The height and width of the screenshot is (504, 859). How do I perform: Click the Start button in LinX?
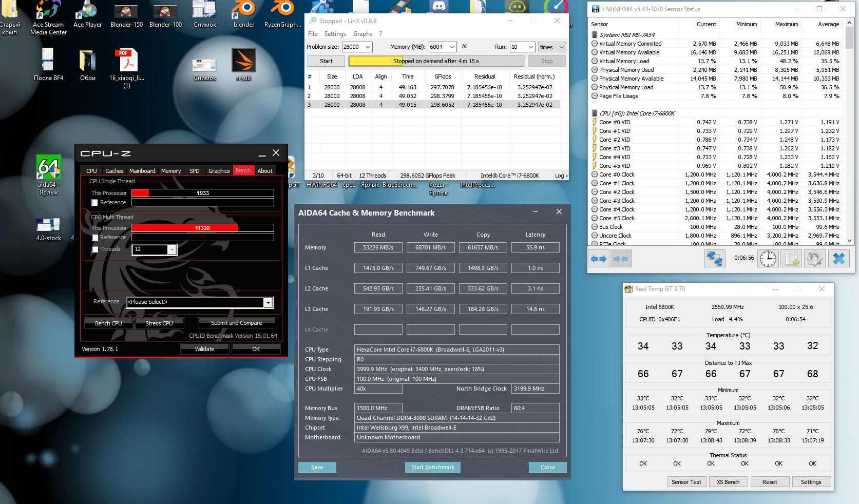click(326, 61)
